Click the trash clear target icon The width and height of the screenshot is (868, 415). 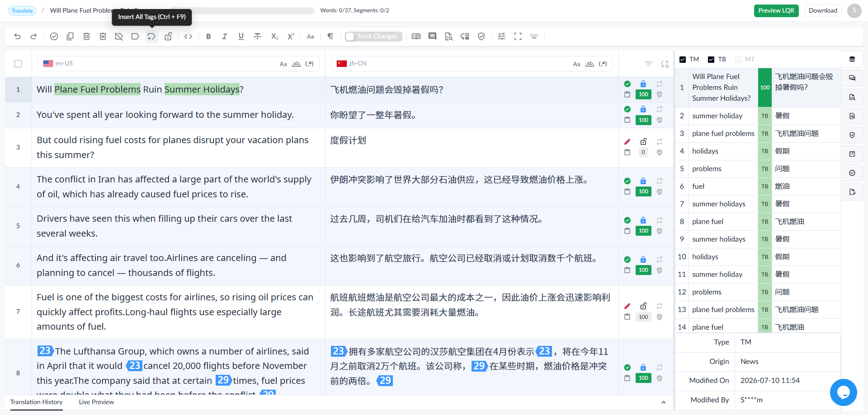point(86,37)
